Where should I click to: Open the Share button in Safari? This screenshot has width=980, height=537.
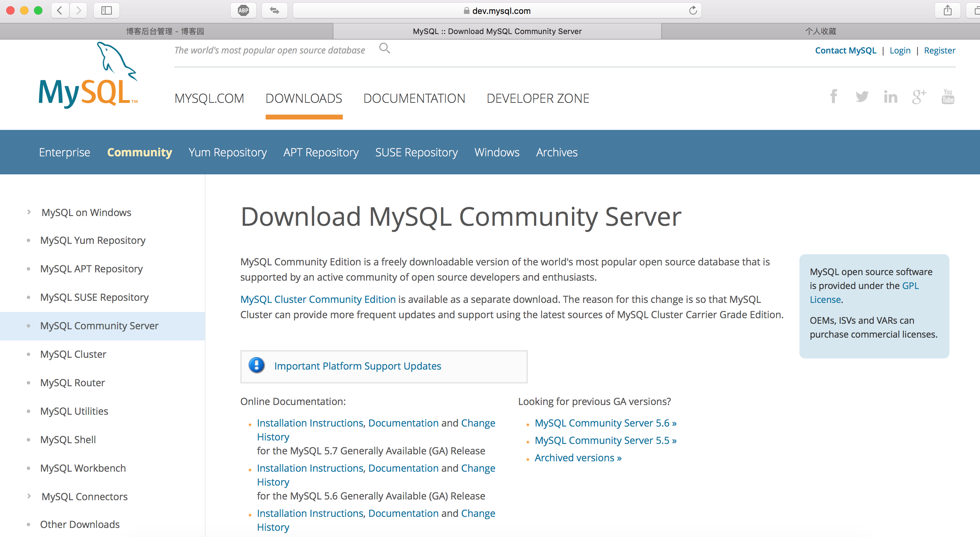(947, 10)
